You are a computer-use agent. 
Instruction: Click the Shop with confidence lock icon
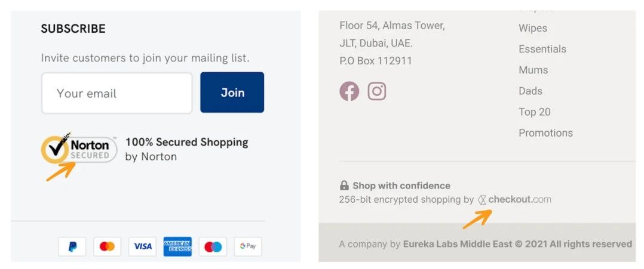click(344, 185)
